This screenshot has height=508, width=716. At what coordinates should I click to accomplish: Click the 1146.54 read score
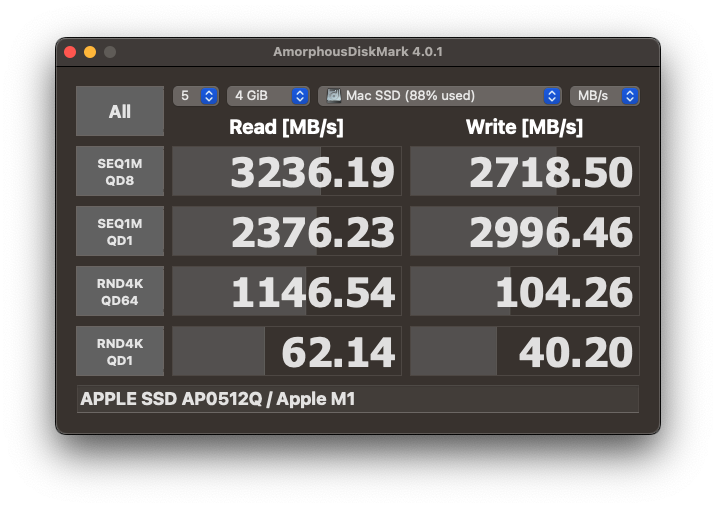[287, 291]
